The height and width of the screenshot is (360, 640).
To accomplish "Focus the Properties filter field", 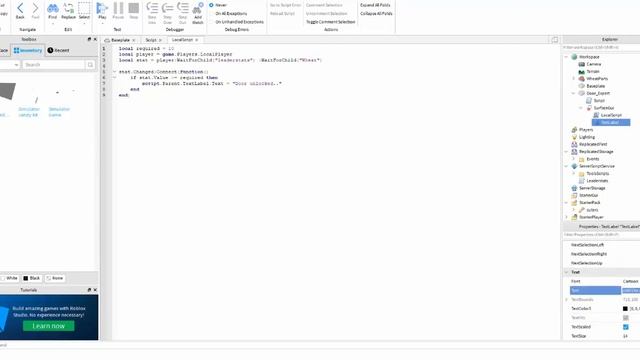I will coord(601,235).
